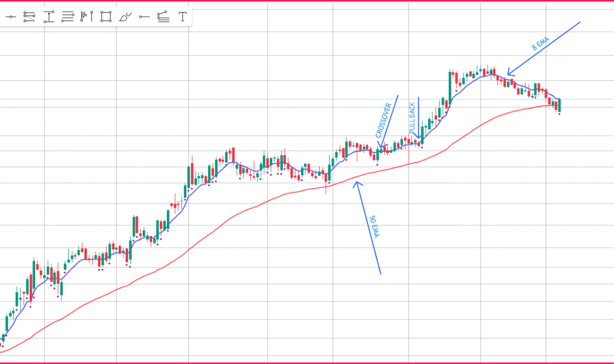Pick the Fibonacci retracement tool

point(29,17)
